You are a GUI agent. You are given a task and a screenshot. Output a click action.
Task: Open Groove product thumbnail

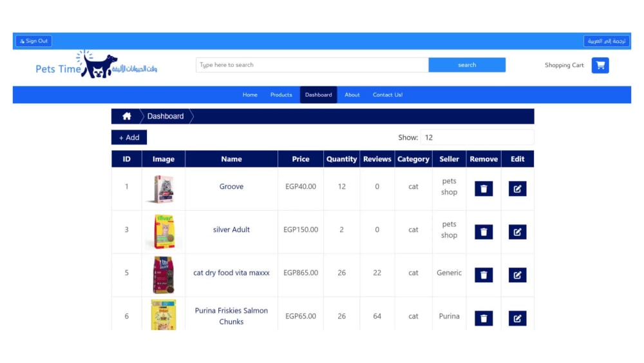(164, 189)
